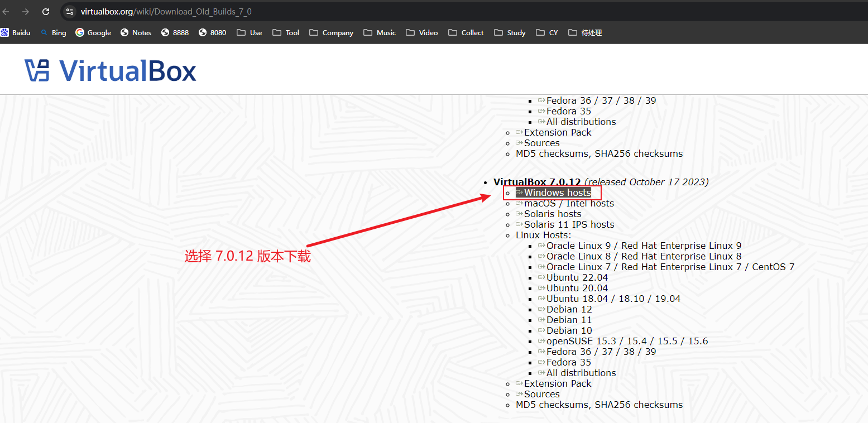Click the top Sources link

tap(538, 143)
